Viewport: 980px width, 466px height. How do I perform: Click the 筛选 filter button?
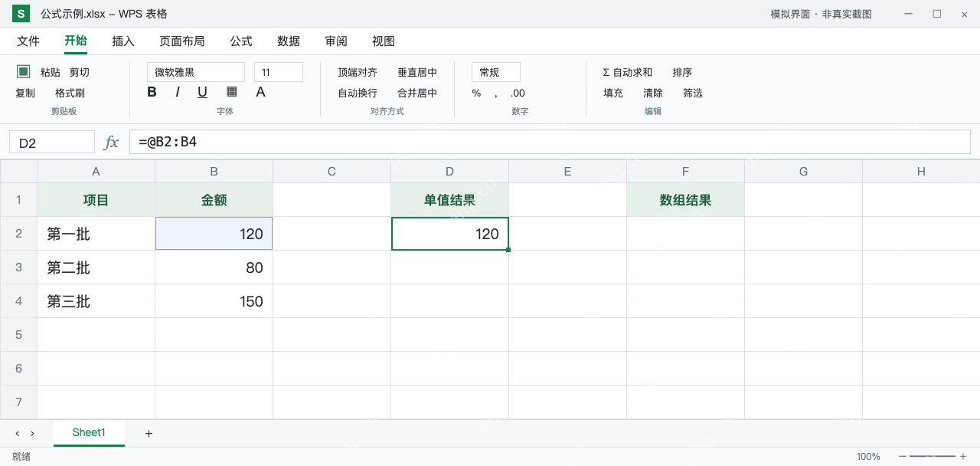[x=693, y=93]
